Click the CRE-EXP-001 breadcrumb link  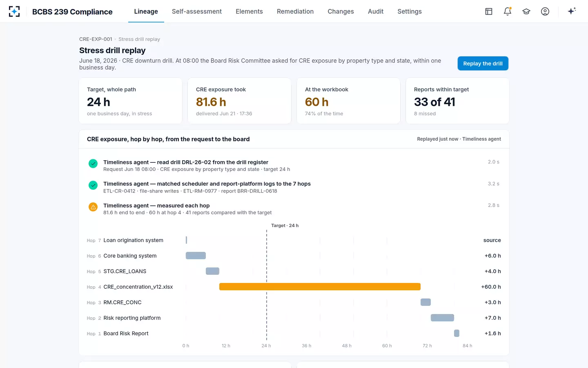[x=96, y=39]
